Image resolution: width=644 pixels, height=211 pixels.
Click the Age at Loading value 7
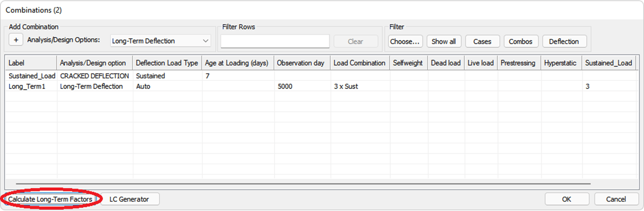(x=208, y=76)
